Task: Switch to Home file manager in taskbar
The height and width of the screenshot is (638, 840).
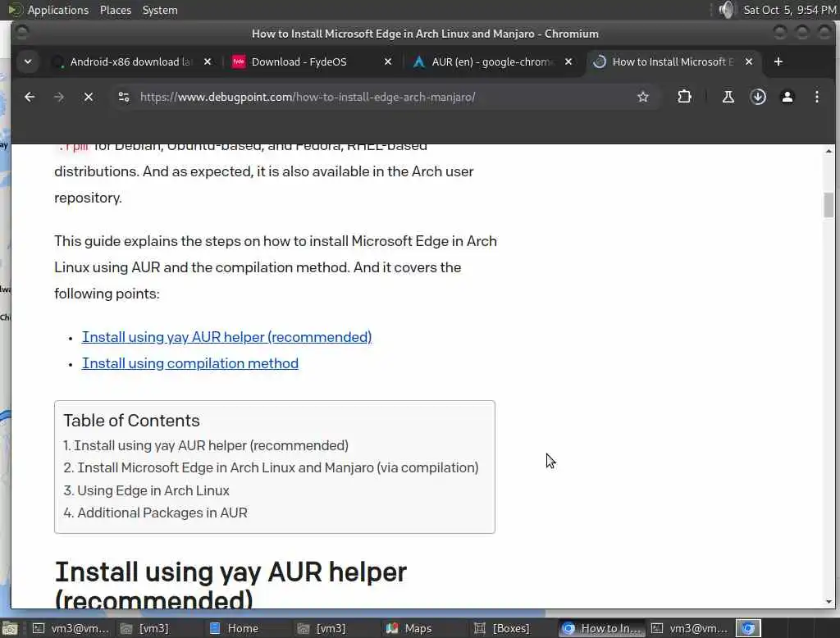Action: point(234,628)
